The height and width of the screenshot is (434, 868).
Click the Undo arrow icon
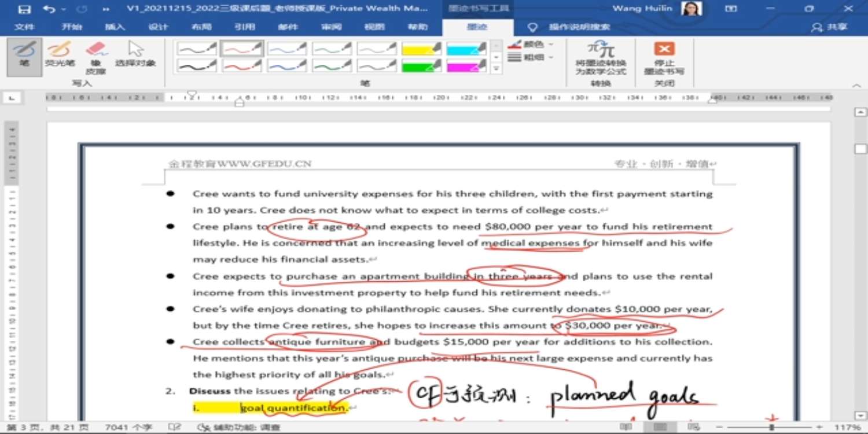pyautogui.click(x=49, y=9)
